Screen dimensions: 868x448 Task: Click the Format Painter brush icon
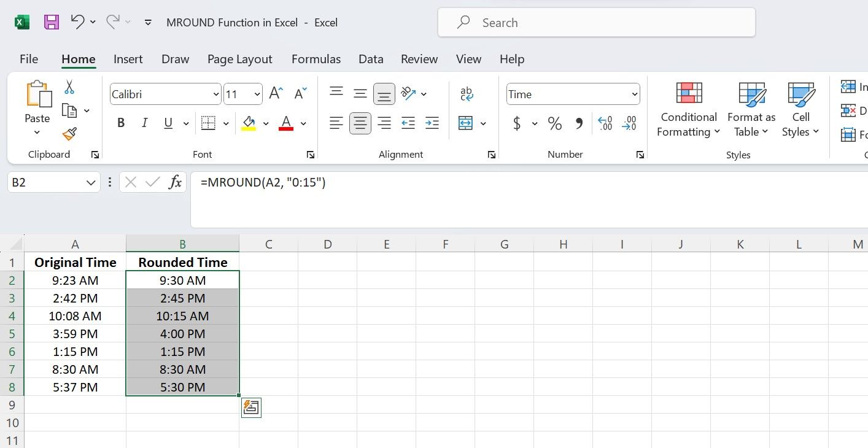[x=69, y=134]
